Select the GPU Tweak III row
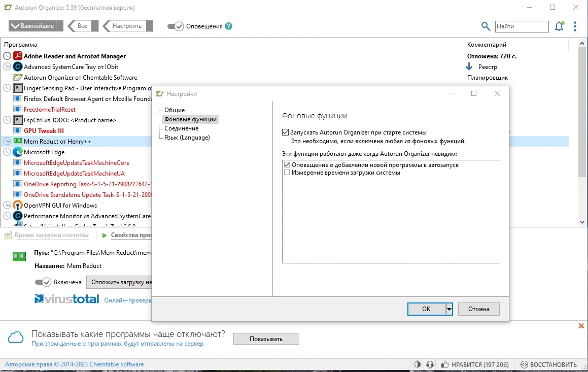588x372 pixels. (x=44, y=130)
